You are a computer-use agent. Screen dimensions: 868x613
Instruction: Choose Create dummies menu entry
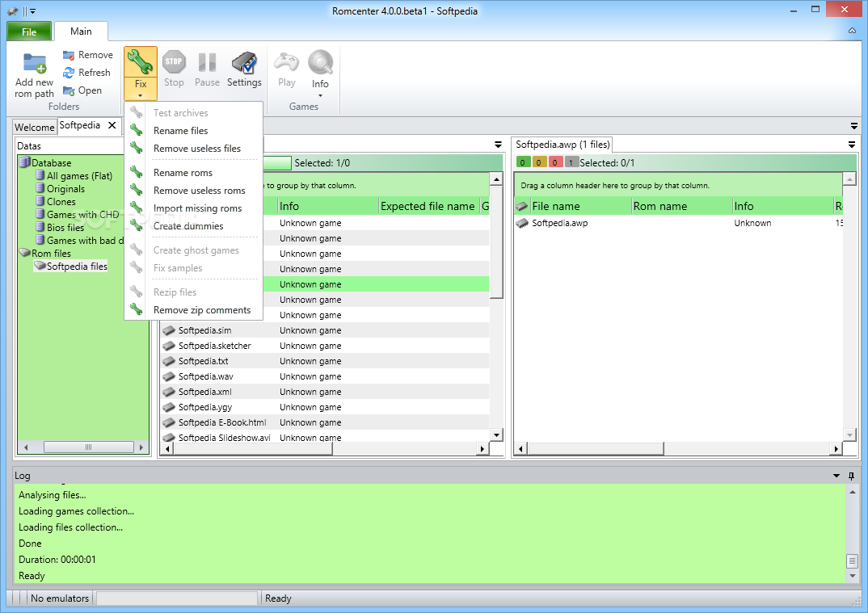point(194,225)
